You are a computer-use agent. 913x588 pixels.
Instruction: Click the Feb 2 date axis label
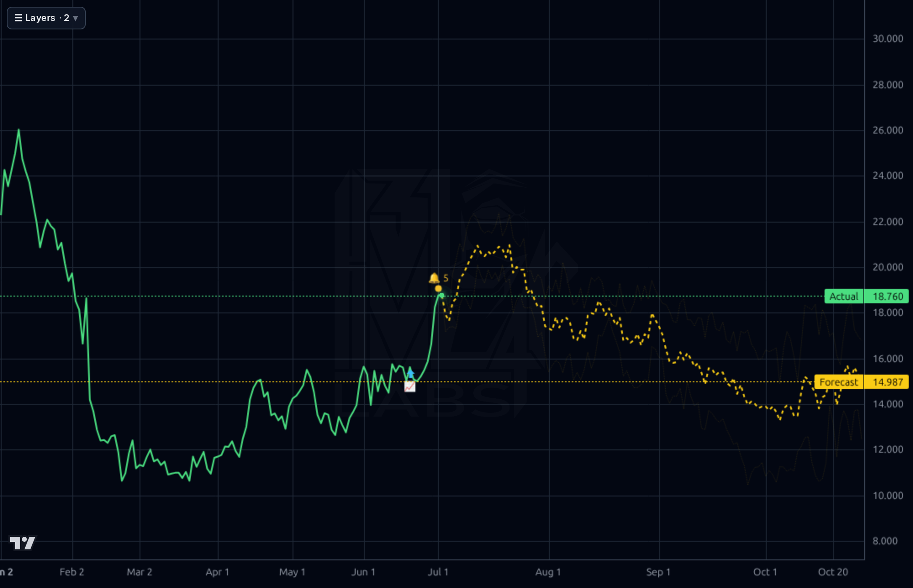(x=72, y=572)
